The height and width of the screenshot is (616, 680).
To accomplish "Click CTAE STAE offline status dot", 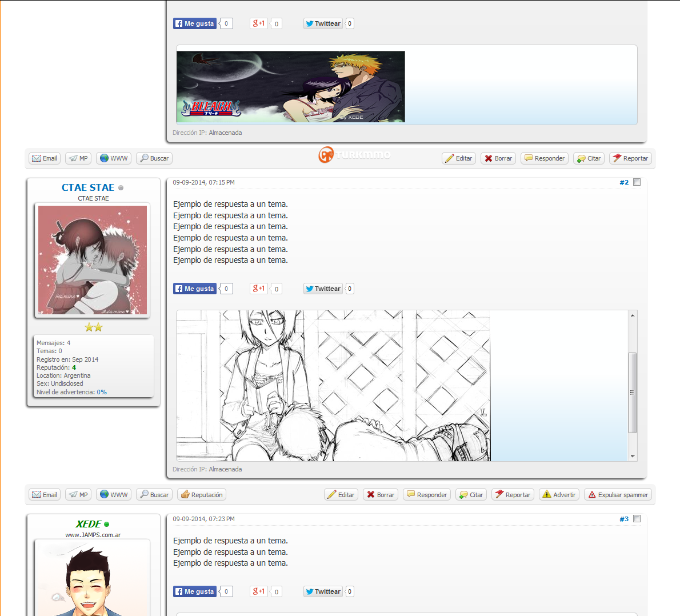I will tap(121, 188).
